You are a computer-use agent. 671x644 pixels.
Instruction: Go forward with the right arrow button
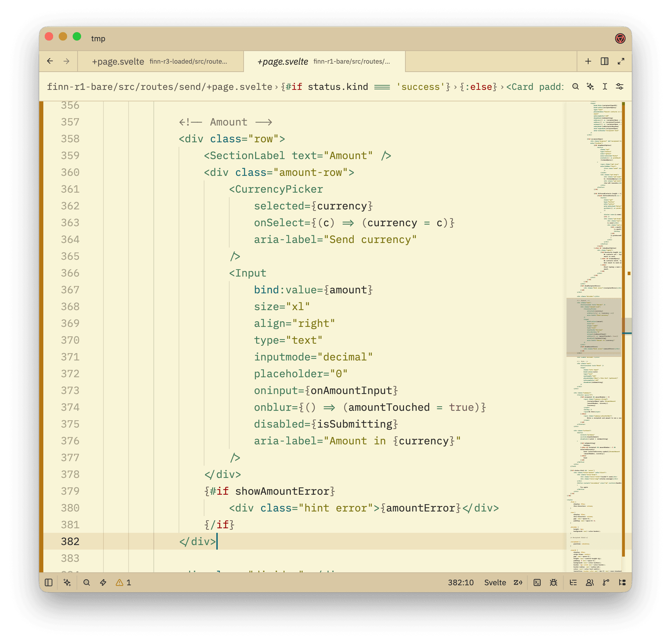(66, 61)
